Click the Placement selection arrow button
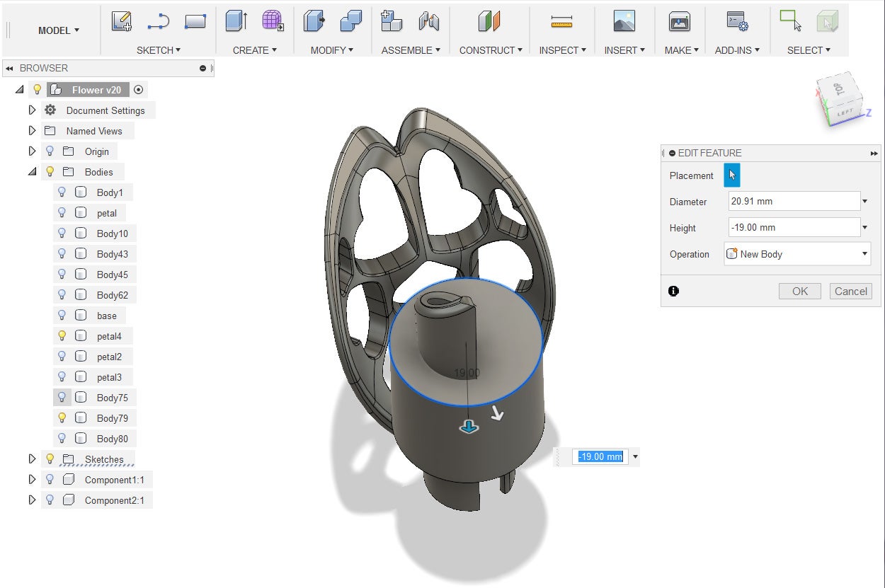 731,175
